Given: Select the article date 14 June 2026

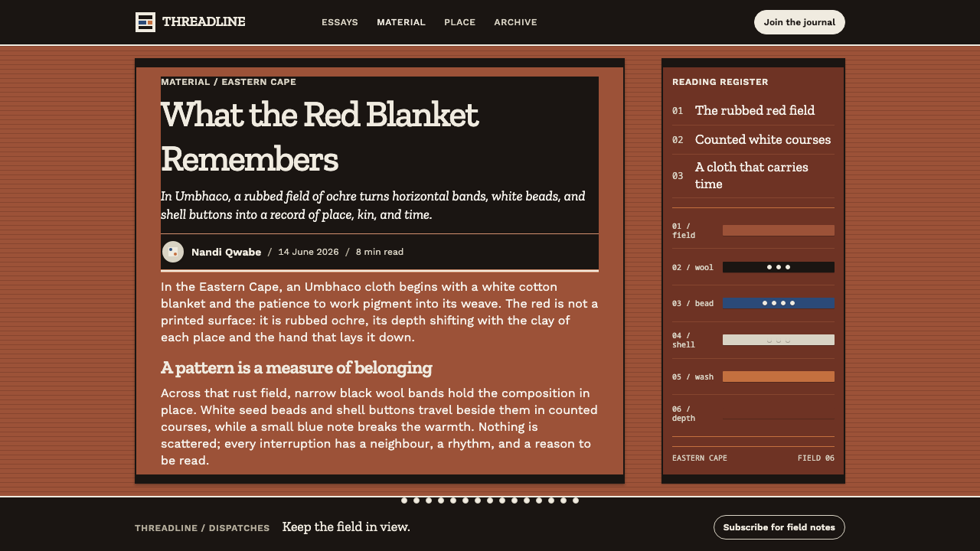Looking at the screenshot, I should [x=308, y=252].
